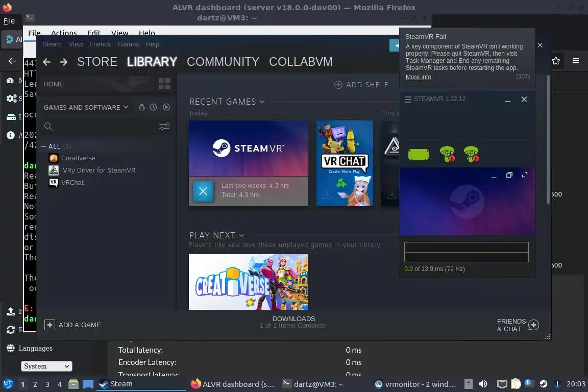Open advanced filter options in Steam library

click(164, 127)
